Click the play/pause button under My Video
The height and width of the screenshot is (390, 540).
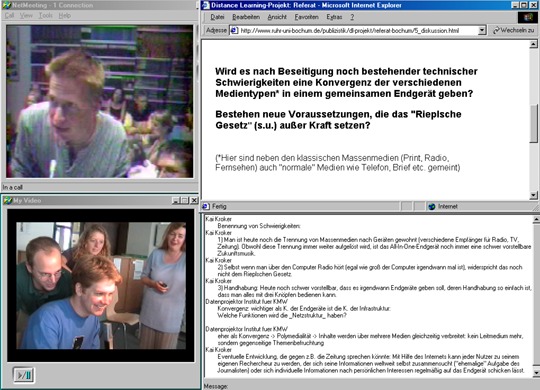pyautogui.click(x=24, y=374)
